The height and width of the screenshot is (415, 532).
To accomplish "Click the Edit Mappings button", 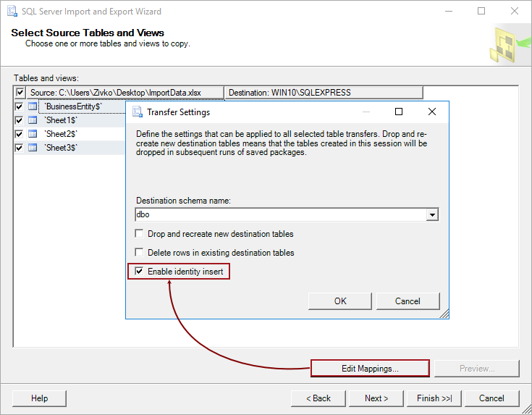I will (370, 369).
